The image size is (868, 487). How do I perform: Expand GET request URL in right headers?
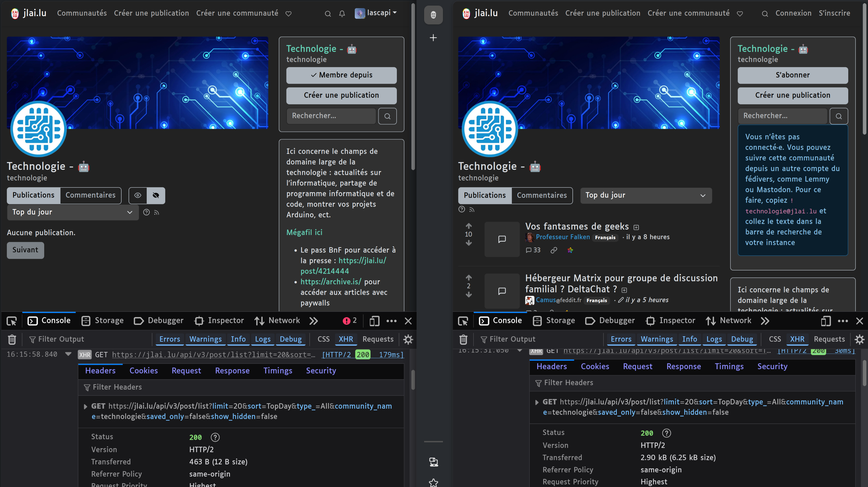[x=537, y=402]
